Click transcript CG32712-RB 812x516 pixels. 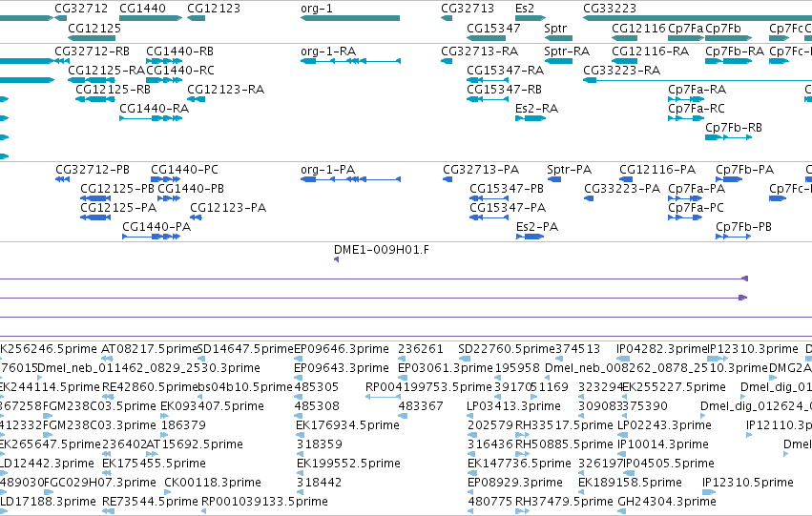tap(93, 52)
